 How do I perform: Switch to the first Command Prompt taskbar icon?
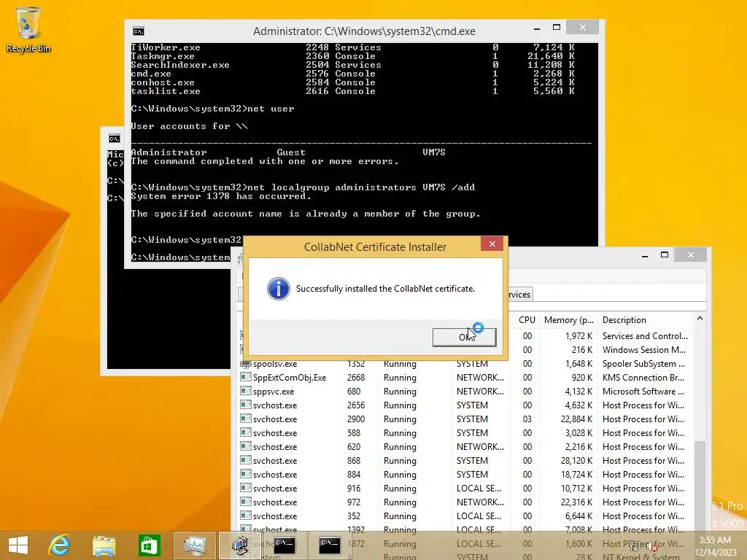click(x=285, y=545)
